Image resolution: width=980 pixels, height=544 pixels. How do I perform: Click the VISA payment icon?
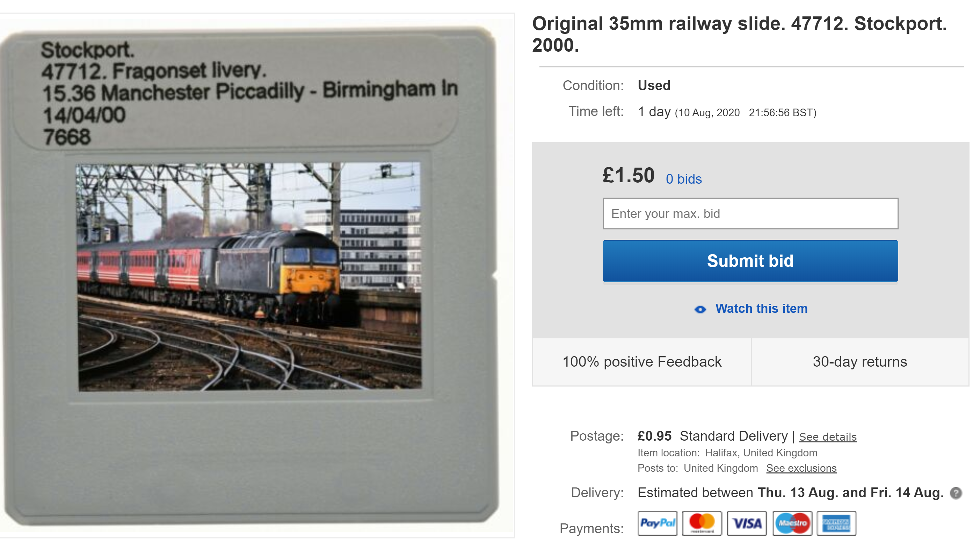pyautogui.click(x=747, y=523)
